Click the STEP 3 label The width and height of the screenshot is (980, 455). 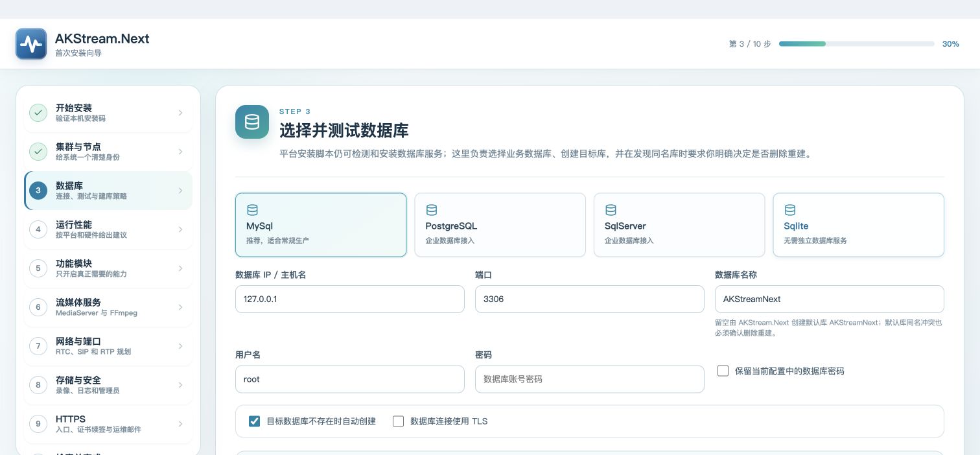[x=295, y=111]
